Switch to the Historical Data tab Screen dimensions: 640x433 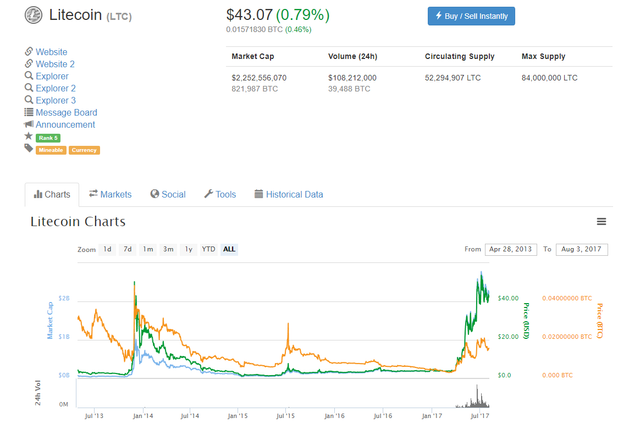(x=289, y=194)
